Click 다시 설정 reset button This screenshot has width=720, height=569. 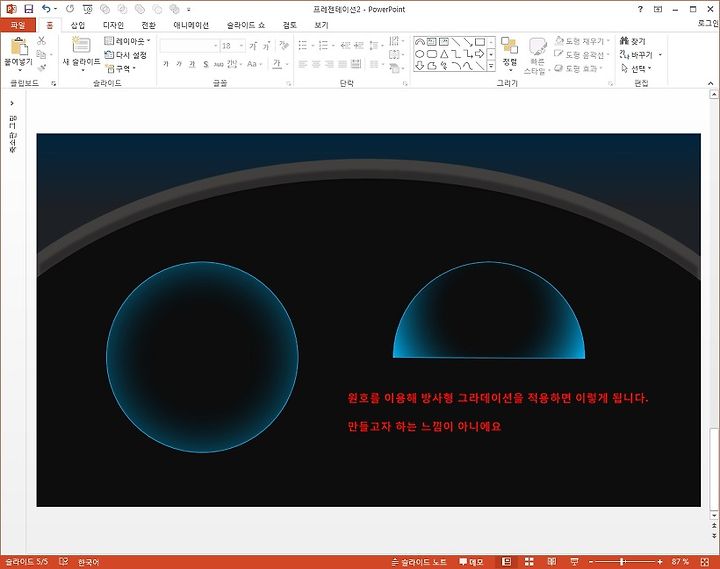pyautogui.click(x=126, y=55)
